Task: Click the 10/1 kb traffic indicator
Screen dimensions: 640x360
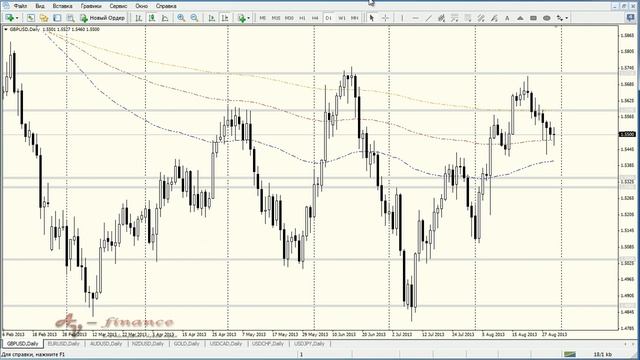Action: tap(603, 354)
